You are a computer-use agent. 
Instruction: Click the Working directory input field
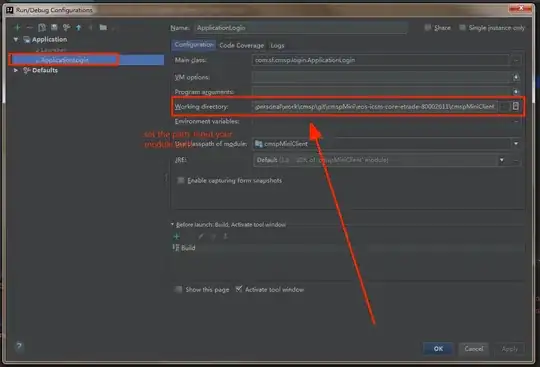tap(375, 107)
